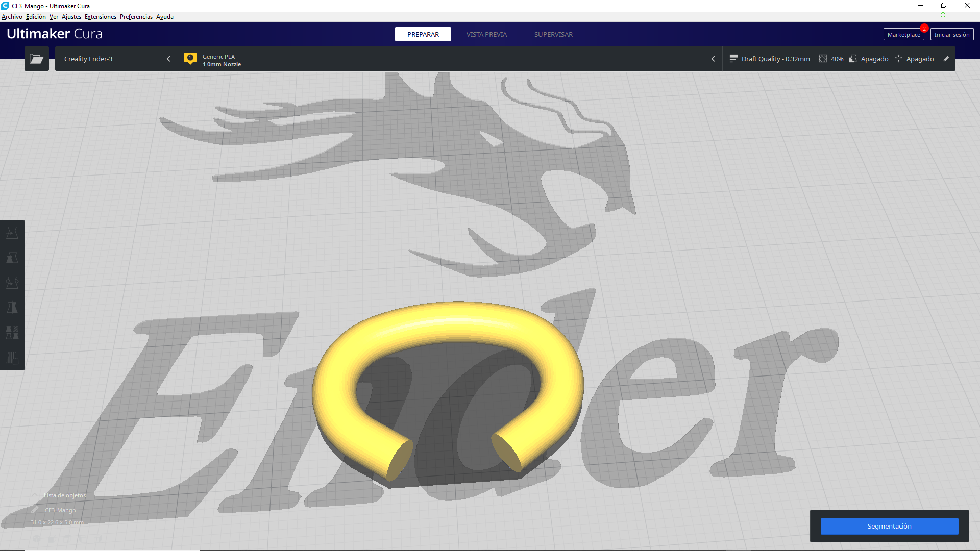Select the Mirror tool in left toolbar
Viewport: 980px width, 551px height.
(x=12, y=308)
